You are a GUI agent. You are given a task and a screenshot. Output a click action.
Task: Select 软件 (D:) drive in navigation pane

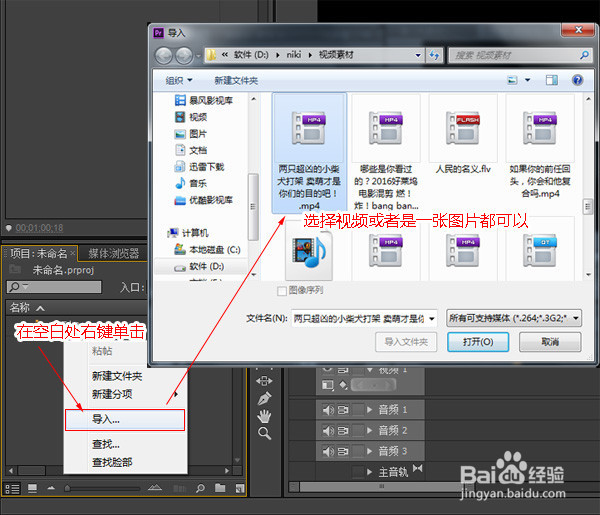(199, 266)
